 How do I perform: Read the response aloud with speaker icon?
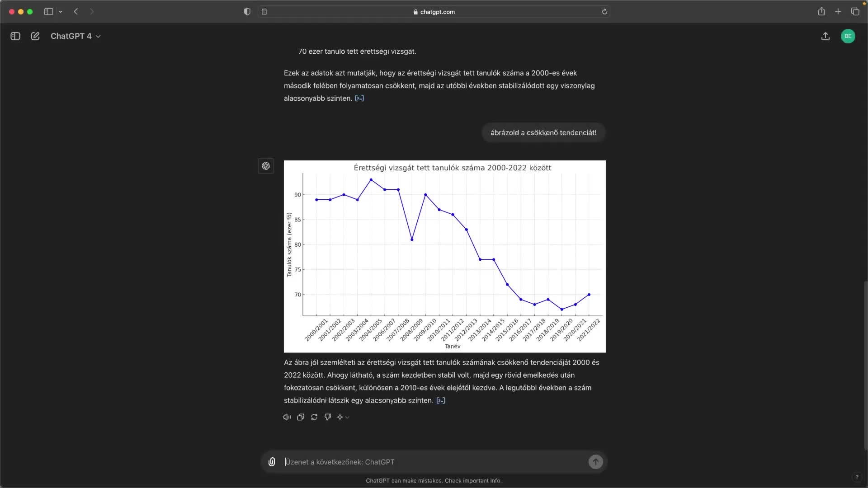(x=287, y=417)
